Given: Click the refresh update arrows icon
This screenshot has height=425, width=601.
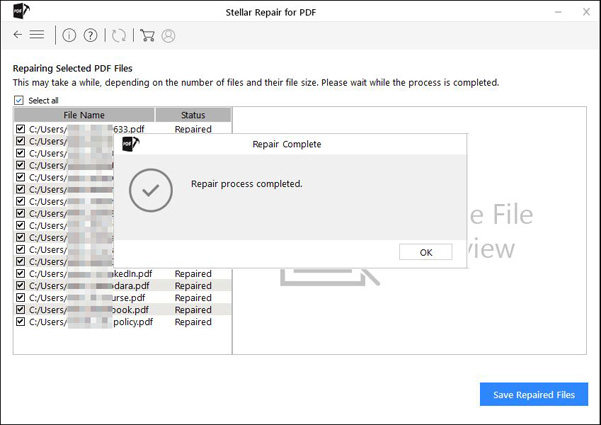Looking at the screenshot, I should pos(119,36).
